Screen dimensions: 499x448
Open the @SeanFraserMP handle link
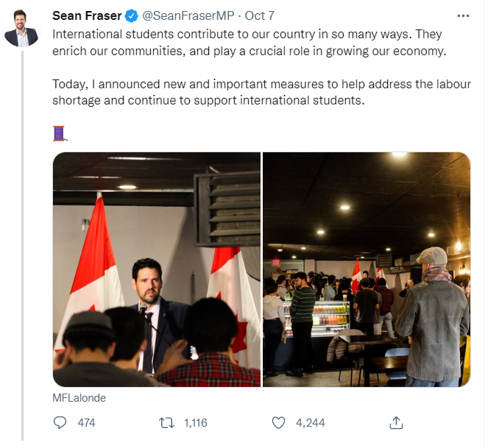188,15
